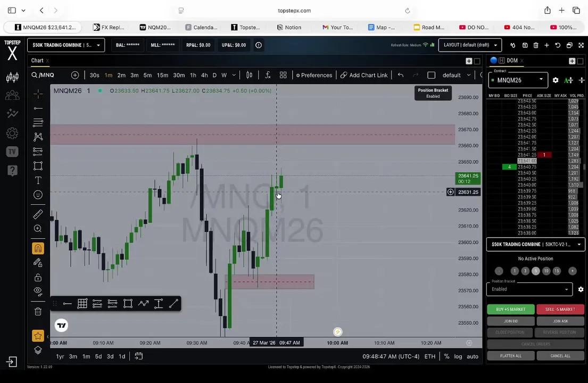Open the layout grid templates icon

283,76
